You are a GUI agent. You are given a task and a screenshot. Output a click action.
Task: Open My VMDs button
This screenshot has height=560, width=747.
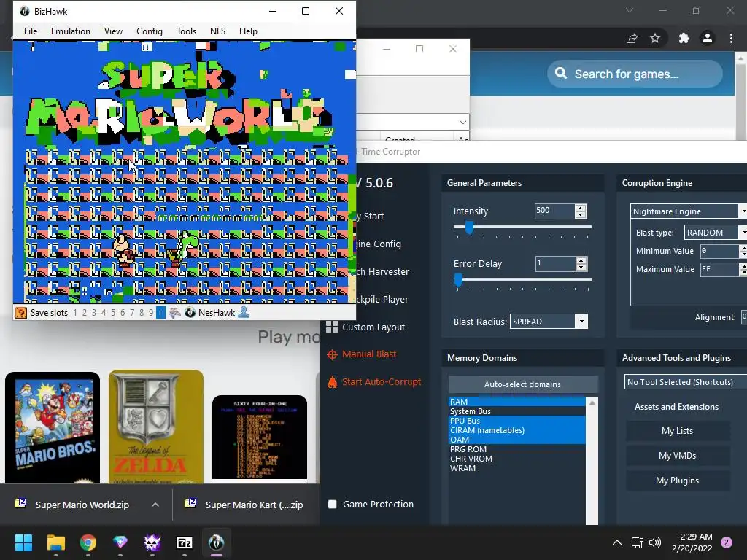click(678, 456)
